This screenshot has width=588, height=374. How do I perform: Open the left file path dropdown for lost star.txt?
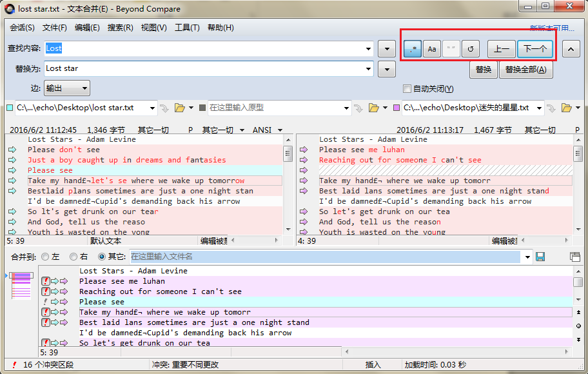click(152, 108)
